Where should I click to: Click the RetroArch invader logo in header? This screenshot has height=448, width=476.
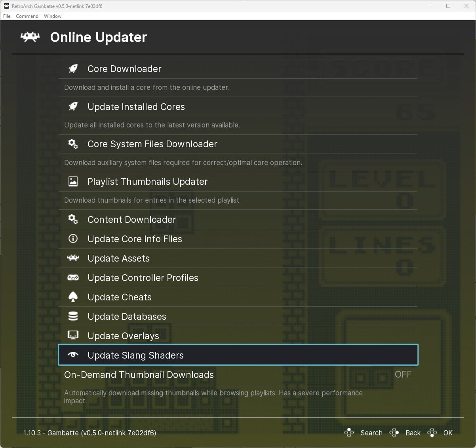[x=30, y=37]
